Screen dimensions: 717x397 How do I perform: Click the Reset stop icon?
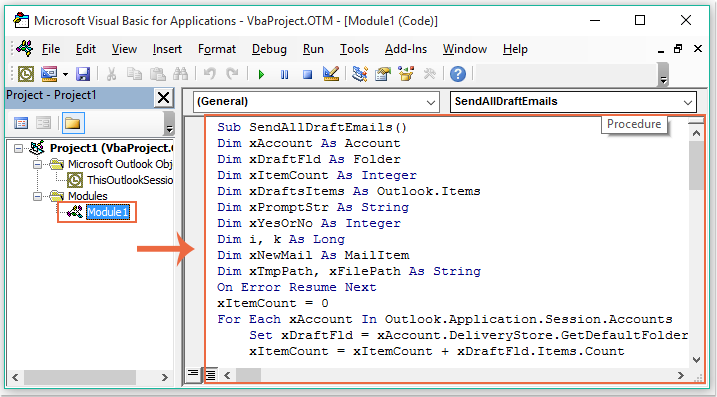click(x=307, y=74)
